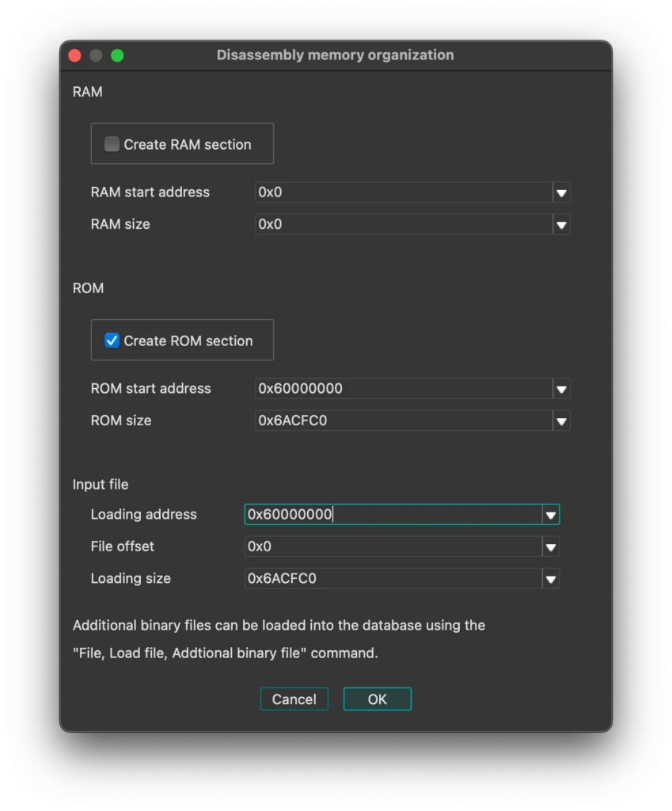Click the OK button
Image resolution: width=672 pixels, height=811 pixels.
click(x=378, y=699)
